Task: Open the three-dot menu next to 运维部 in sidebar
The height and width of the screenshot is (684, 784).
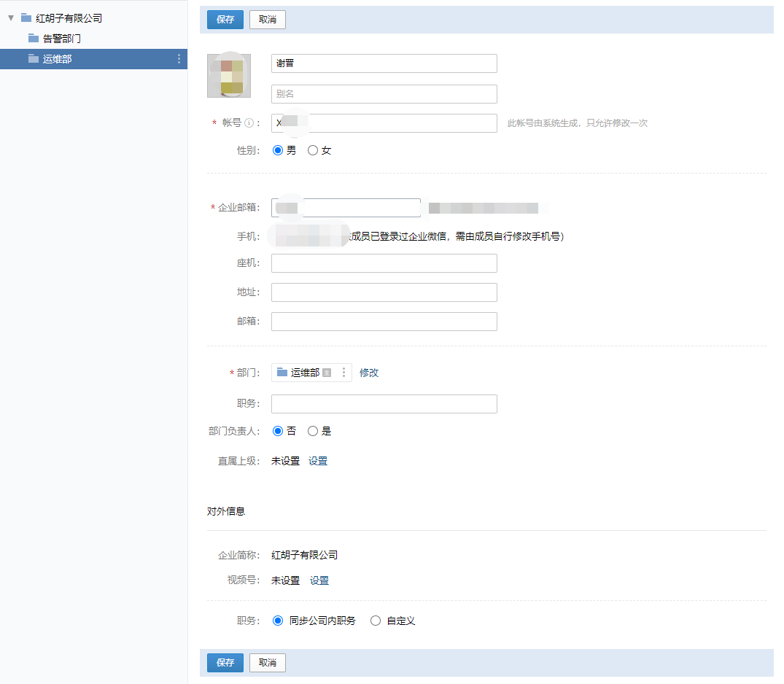Action: 179,59
